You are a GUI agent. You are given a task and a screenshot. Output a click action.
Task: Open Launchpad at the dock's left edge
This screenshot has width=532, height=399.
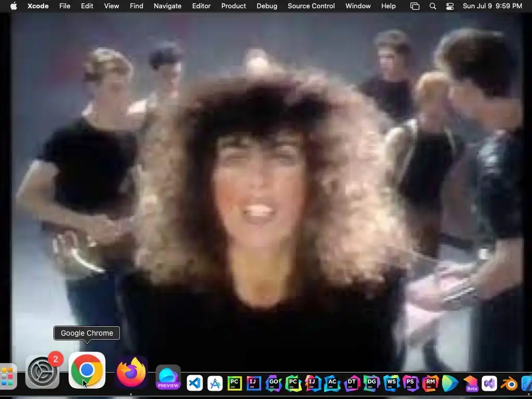pyautogui.click(x=7, y=377)
